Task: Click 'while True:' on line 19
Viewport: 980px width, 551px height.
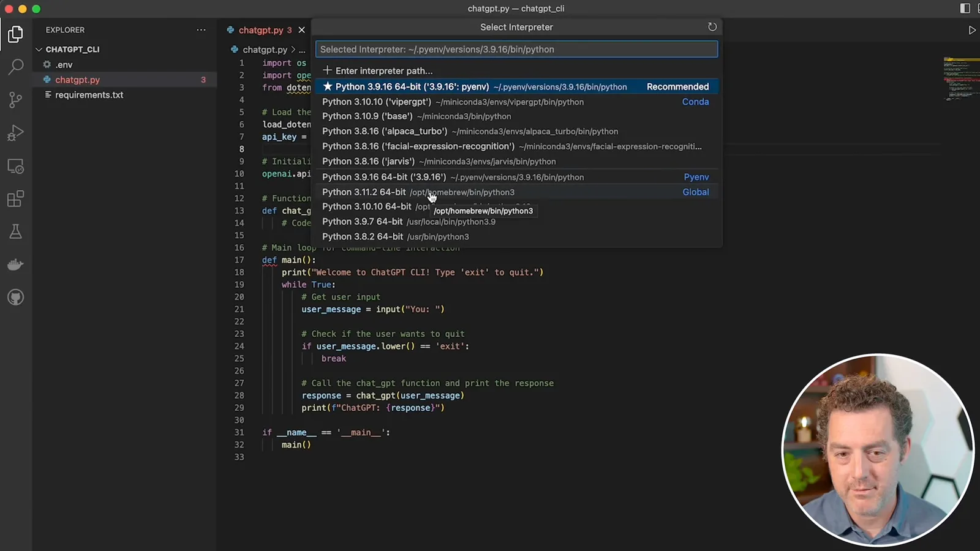Action: point(309,285)
